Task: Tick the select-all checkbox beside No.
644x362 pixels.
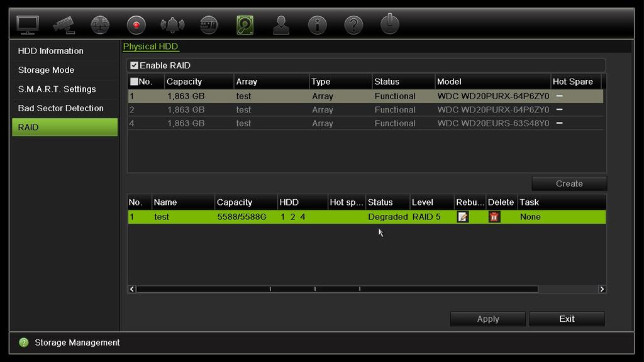Action: point(134,81)
